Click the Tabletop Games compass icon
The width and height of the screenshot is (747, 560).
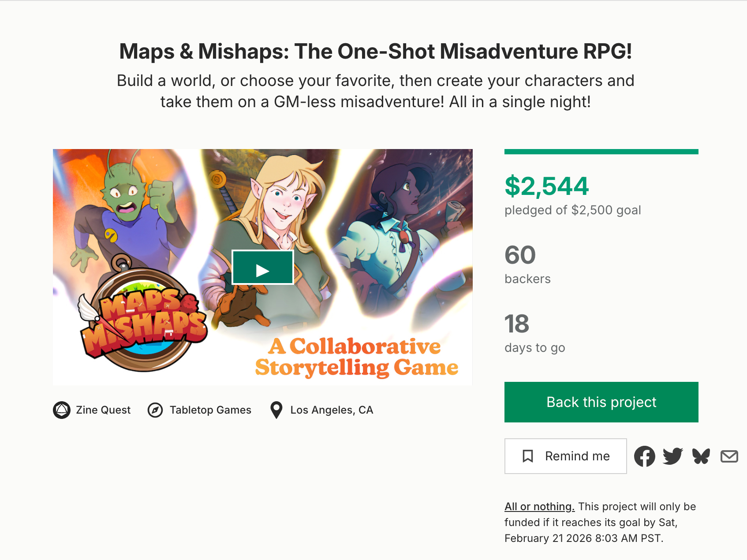click(x=155, y=410)
